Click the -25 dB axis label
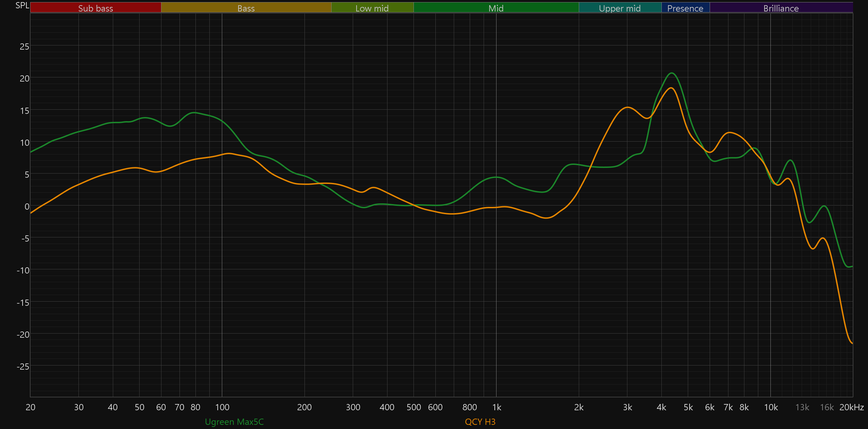This screenshot has height=429, width=868. (23, 367)
